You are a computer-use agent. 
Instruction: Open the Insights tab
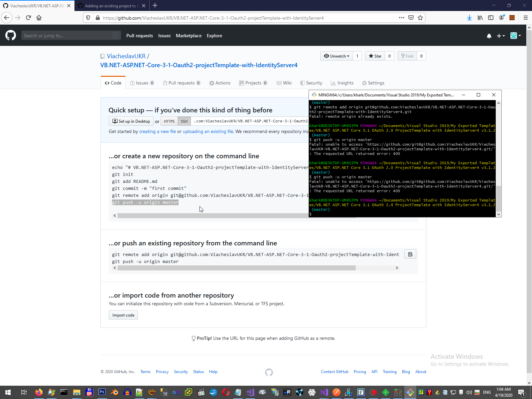pyautogui.click(x=342, y=83)
